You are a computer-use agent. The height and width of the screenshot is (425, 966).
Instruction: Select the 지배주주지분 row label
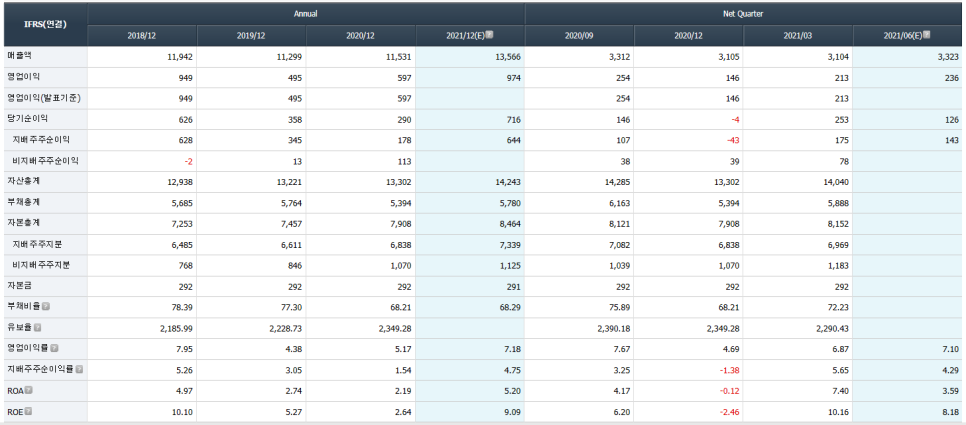(37, 245)
